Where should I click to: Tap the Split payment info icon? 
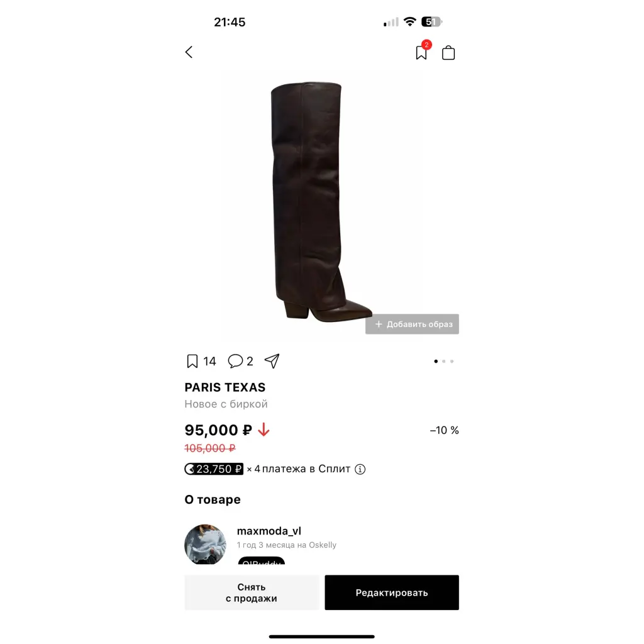pos(360,469)
